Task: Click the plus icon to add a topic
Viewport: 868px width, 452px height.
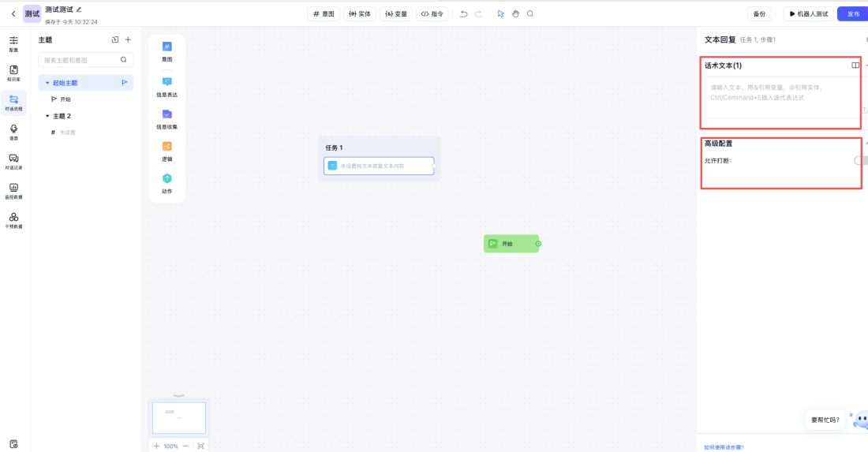Action: click(129, 39)
